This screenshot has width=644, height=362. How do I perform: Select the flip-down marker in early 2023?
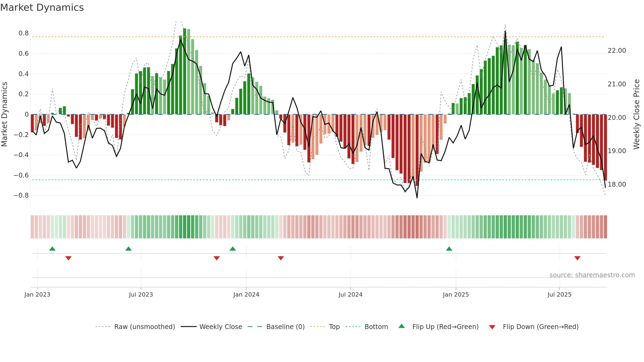[x=68, y=258]
